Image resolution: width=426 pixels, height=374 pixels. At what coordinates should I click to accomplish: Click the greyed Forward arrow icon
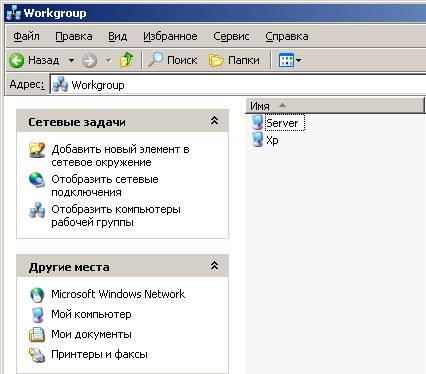(89, 61)
